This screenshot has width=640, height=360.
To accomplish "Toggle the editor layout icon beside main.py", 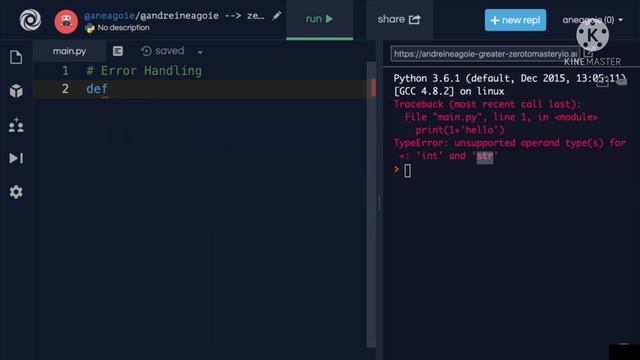I will click(x=118, y=51).
